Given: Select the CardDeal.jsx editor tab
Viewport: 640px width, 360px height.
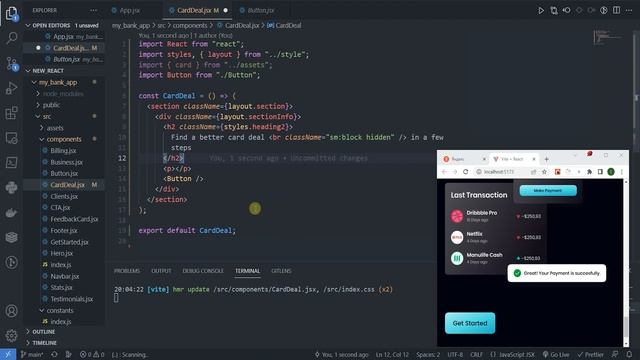Looking at the screenshot, I should (x=198, y=10).
